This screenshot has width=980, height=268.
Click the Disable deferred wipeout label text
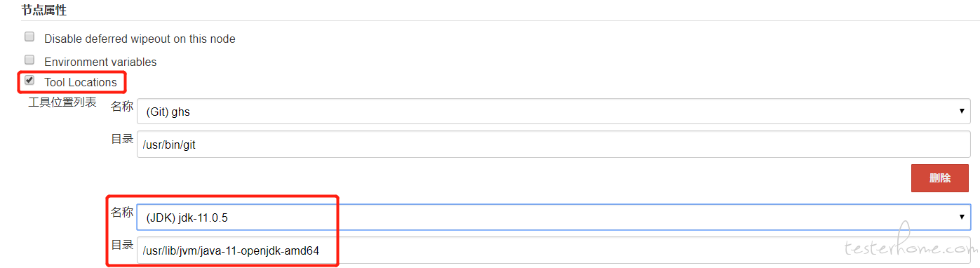coord(140,39)
